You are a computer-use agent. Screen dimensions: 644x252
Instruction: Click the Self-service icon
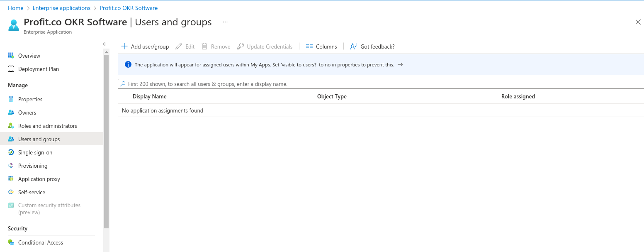(x=11, y=192)
